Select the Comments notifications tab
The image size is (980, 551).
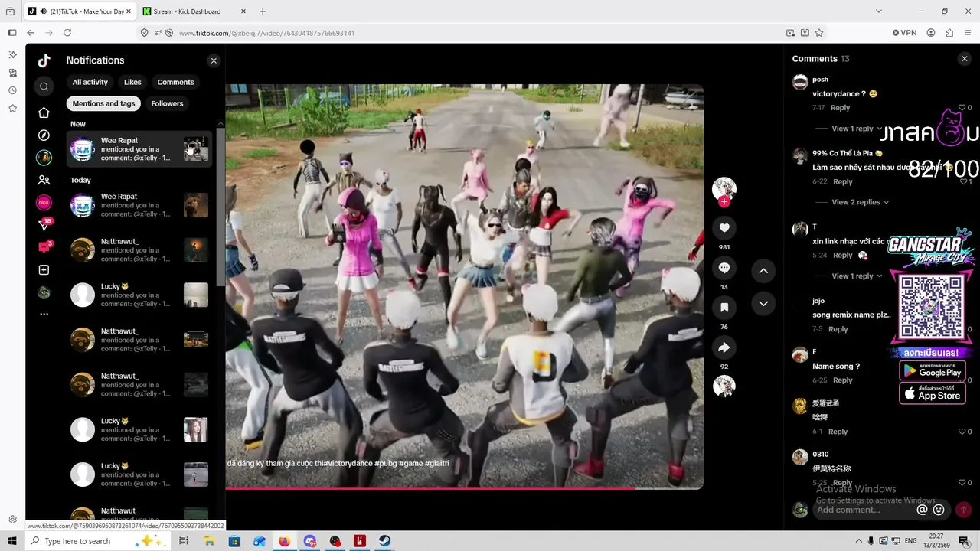coord(175,83)
